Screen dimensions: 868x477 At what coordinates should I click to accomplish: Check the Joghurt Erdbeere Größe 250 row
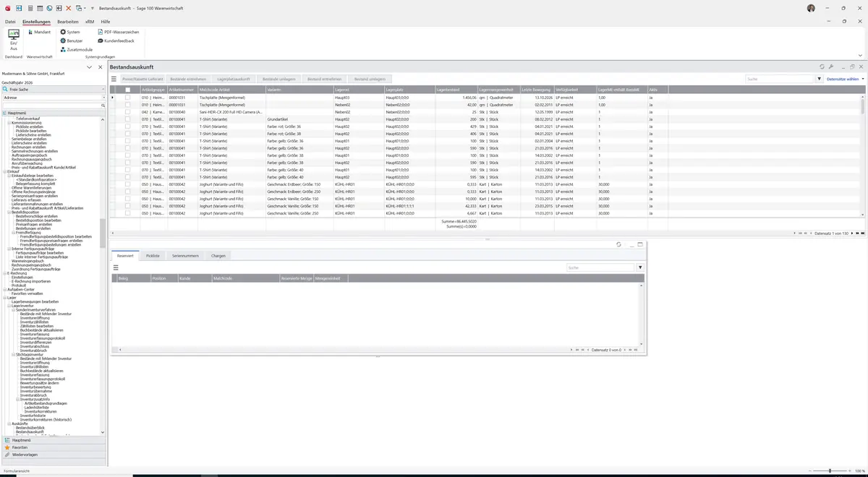(x=128, y=192)
